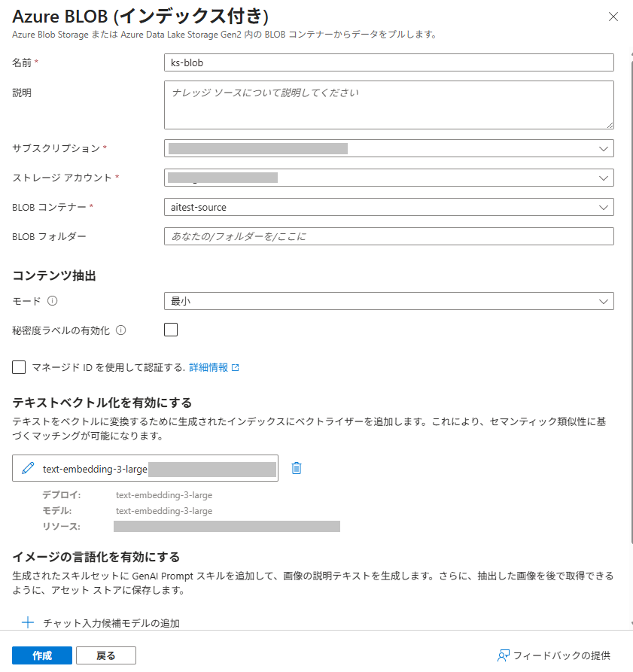Click the info icon beside 秘密度ラベルの有効化
The height and width of the screenshot is (672, 633).
pyautogui.click(x=121, y=330)
